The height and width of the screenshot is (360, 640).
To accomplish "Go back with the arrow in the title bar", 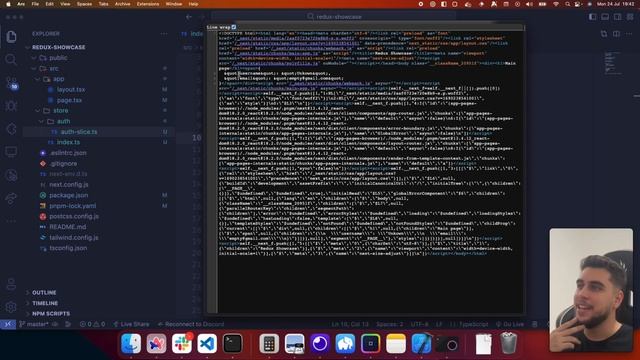I will [189, 17].
